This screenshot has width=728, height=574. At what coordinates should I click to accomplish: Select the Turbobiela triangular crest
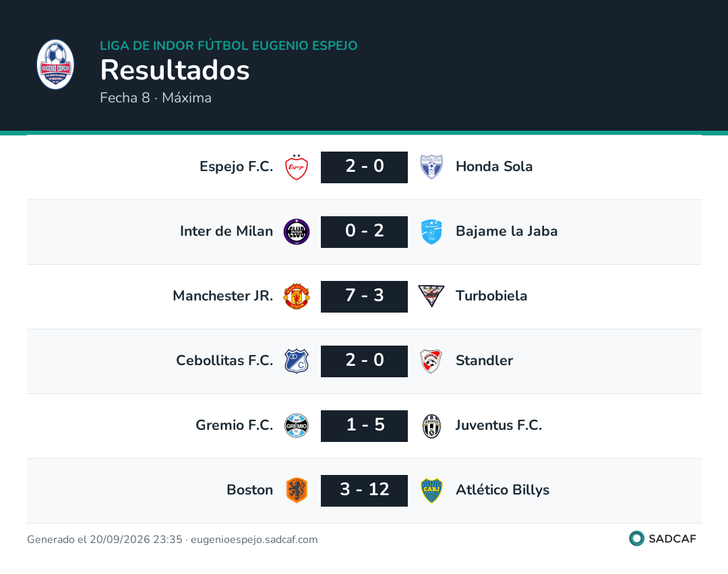point(431,296)
